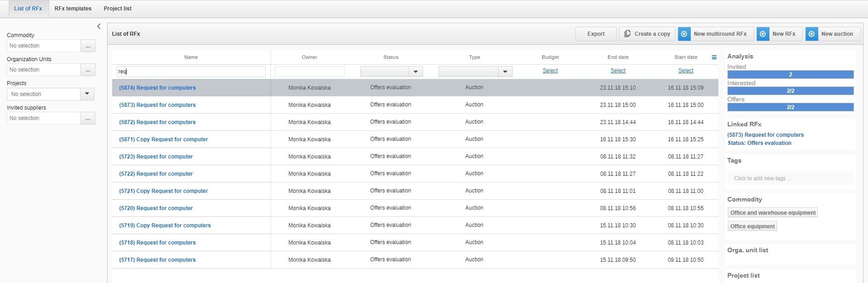
Task: Open the linked RFx (5873) Request for computers
Action: 765,135
